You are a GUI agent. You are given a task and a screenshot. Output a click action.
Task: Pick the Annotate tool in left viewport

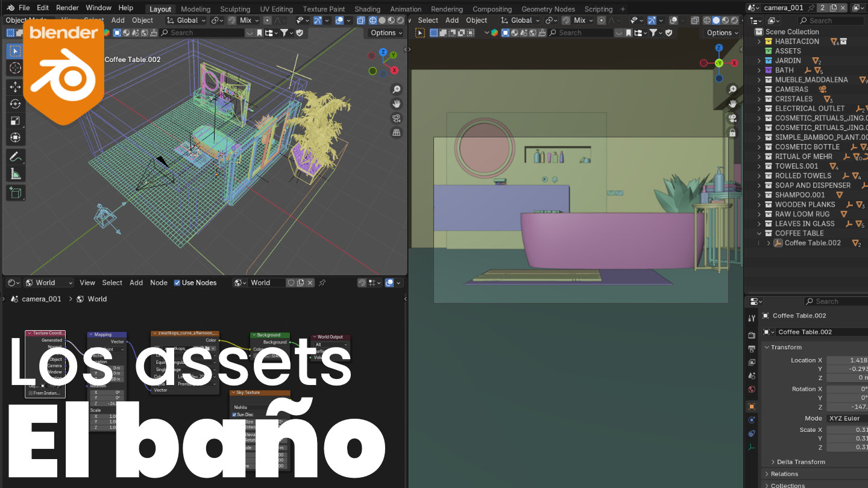15,157
